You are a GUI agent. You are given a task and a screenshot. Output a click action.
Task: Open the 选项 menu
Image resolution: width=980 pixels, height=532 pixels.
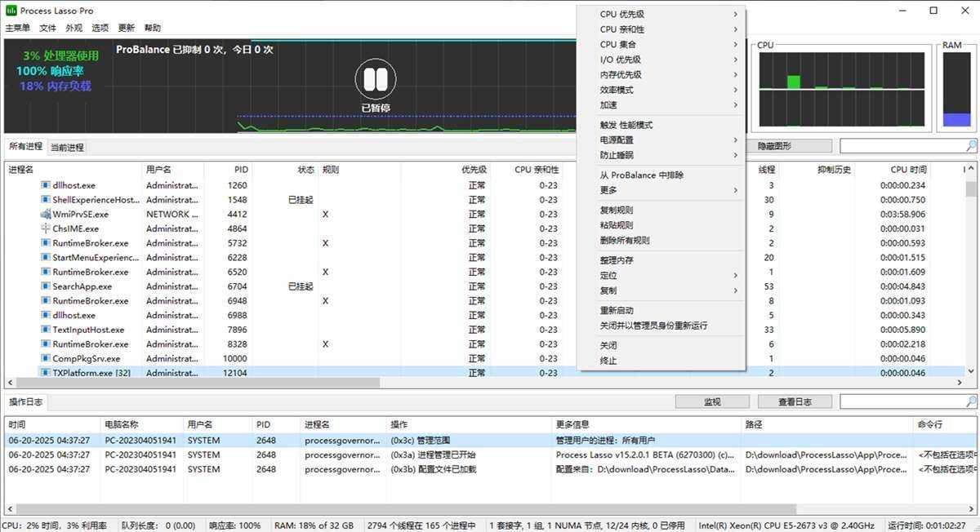(x=100, y=27)
